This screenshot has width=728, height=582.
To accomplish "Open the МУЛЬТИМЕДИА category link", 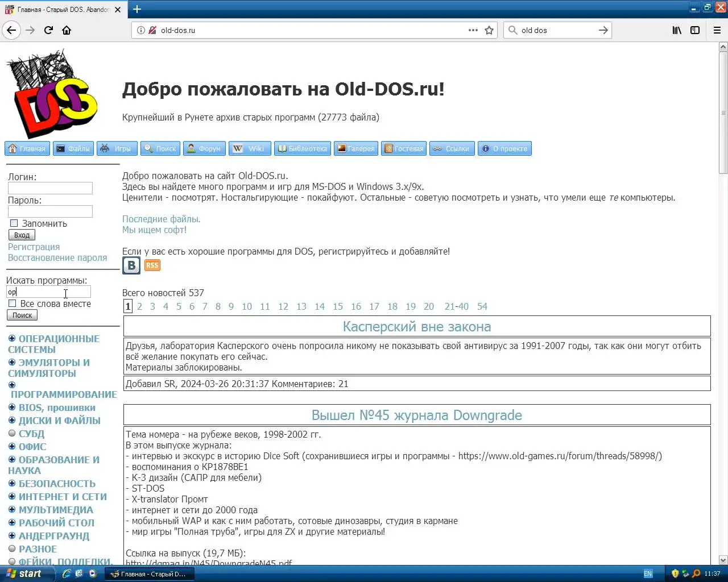I will coord(56,510).
